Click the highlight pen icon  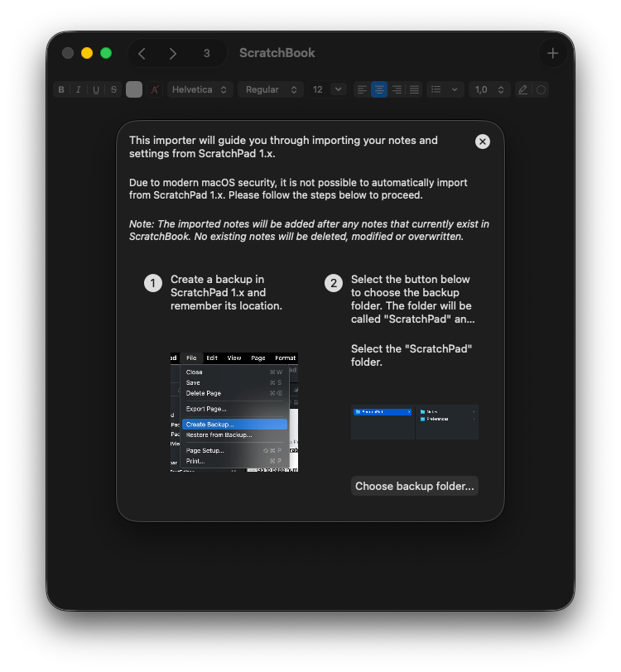[x=522, y=89]
